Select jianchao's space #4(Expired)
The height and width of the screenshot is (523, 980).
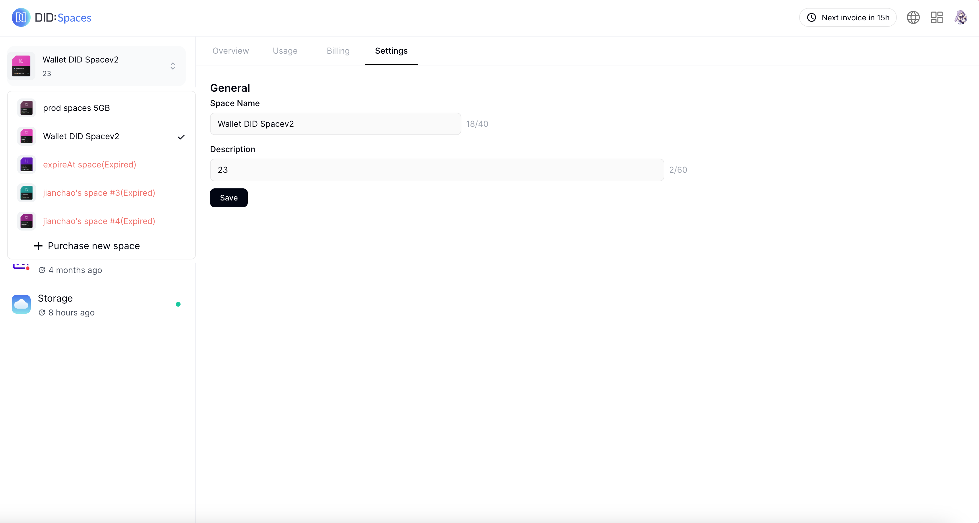click(99, 221)
